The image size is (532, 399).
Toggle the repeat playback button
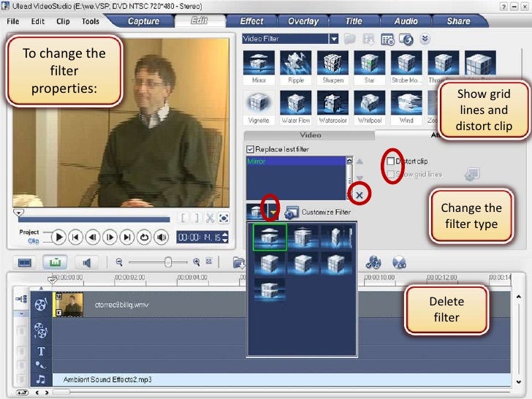pos(144,237)
